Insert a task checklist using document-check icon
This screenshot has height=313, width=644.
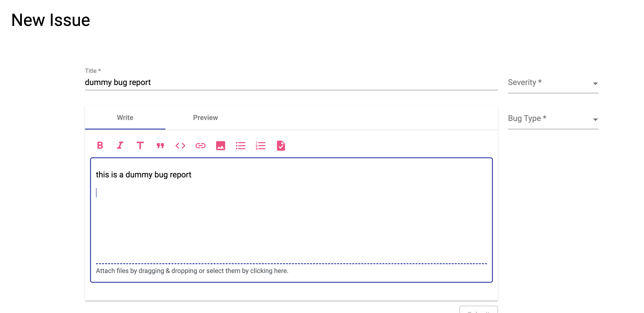[x=281, y=145]
